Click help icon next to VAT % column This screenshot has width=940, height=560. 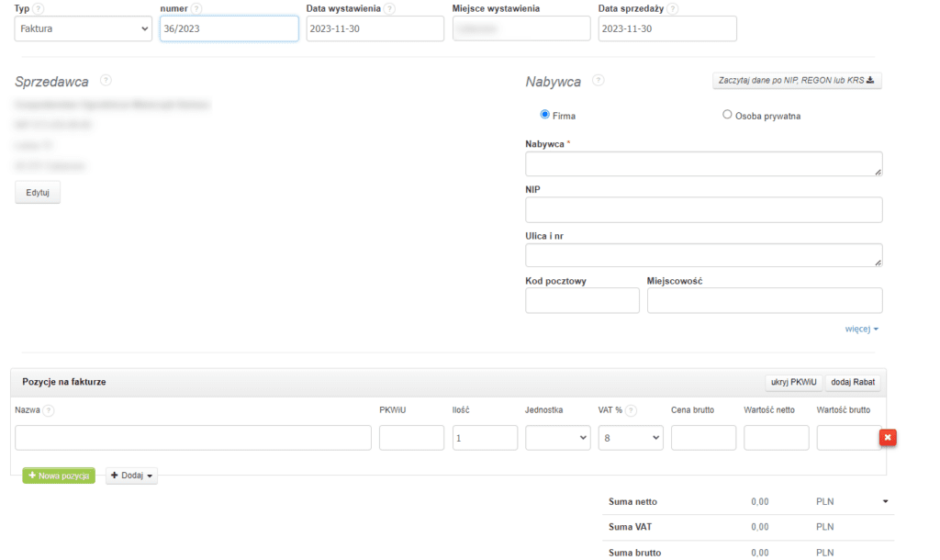click(x=632, y=410)
